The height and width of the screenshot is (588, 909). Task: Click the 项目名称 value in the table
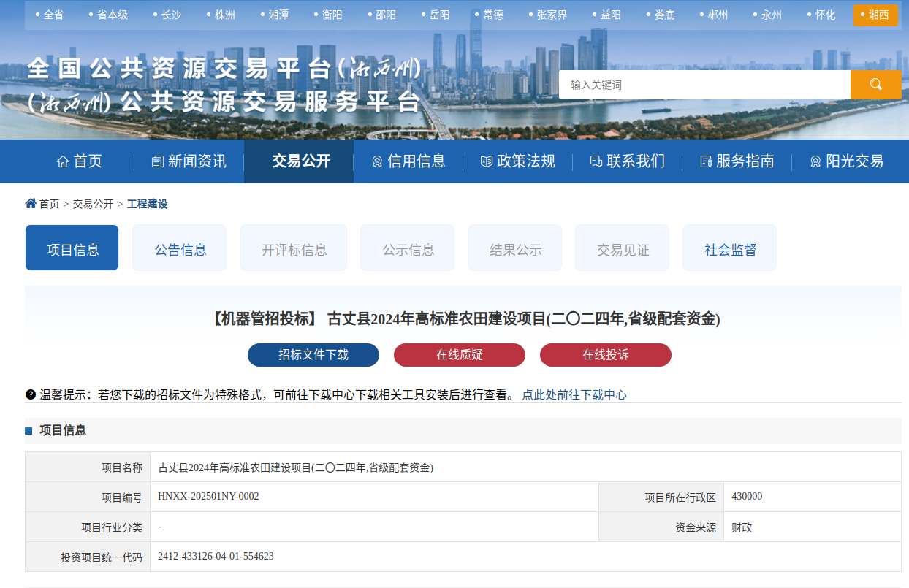tap(296, 467)
